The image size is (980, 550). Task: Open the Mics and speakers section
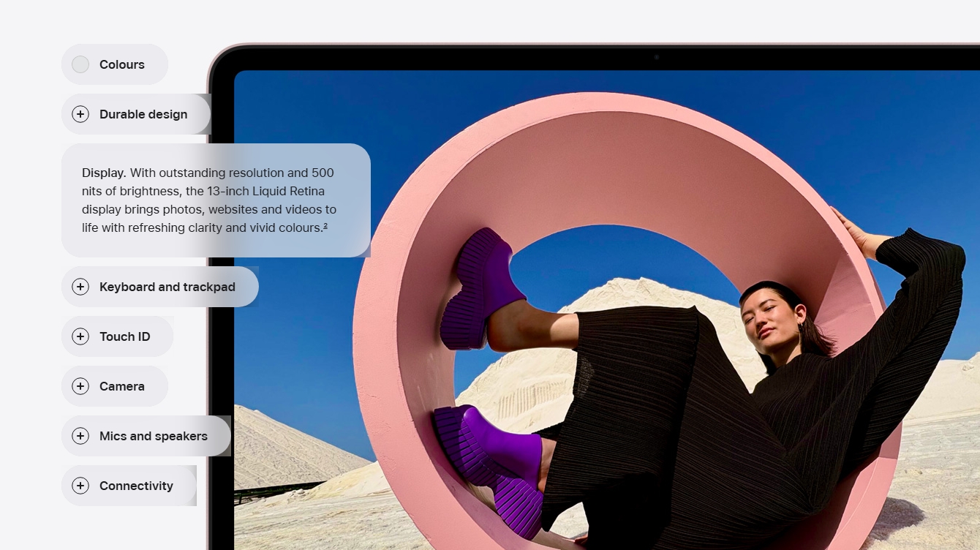[146, 436]
